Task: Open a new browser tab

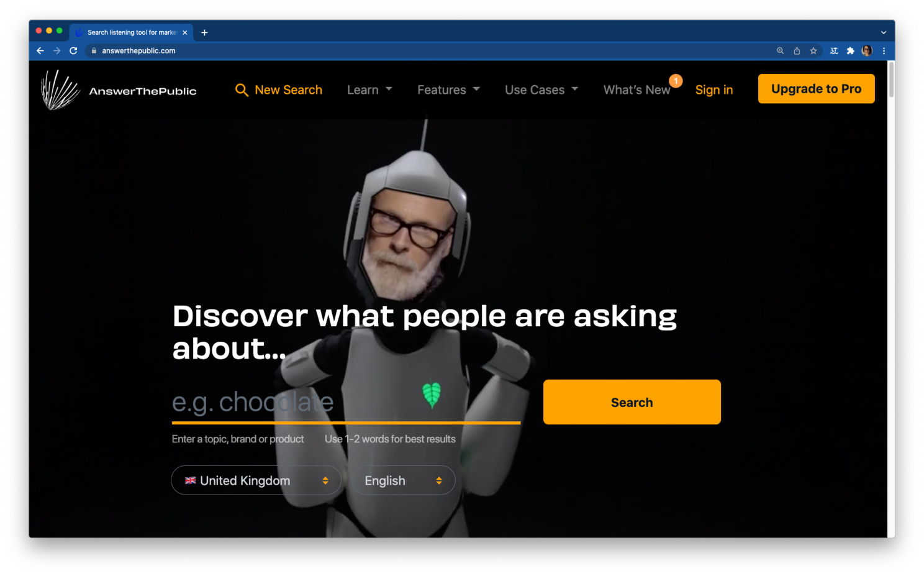Action: point(204,32)
